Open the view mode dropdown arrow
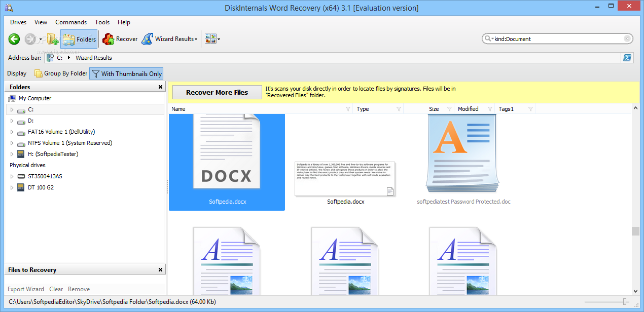 pyautogui.click(x=219, y=39)
